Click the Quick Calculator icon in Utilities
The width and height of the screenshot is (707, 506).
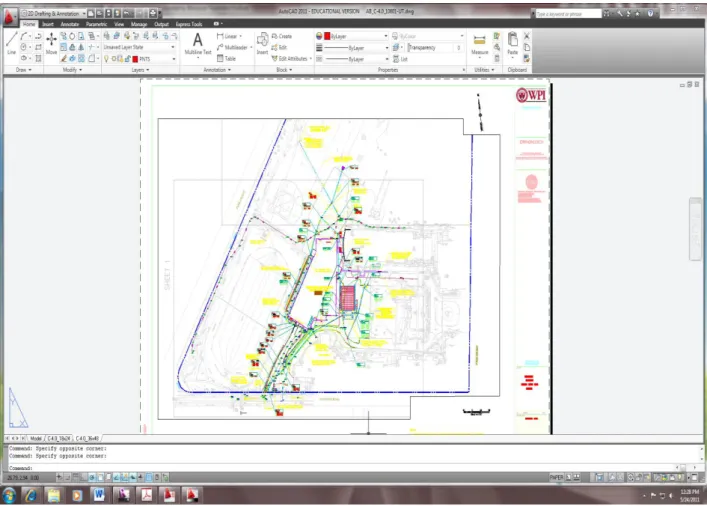pyautogui.click(x=496, y=58)
